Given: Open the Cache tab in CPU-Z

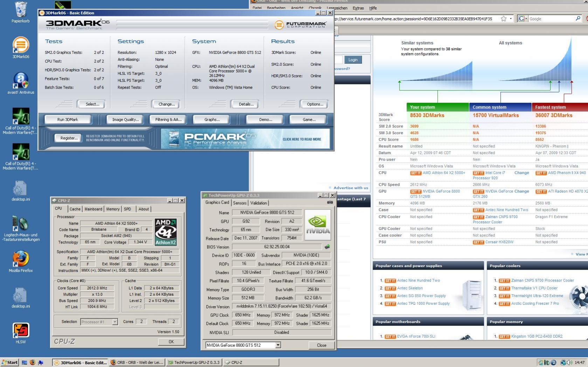Looking at the screenshot, I should 75,209.
